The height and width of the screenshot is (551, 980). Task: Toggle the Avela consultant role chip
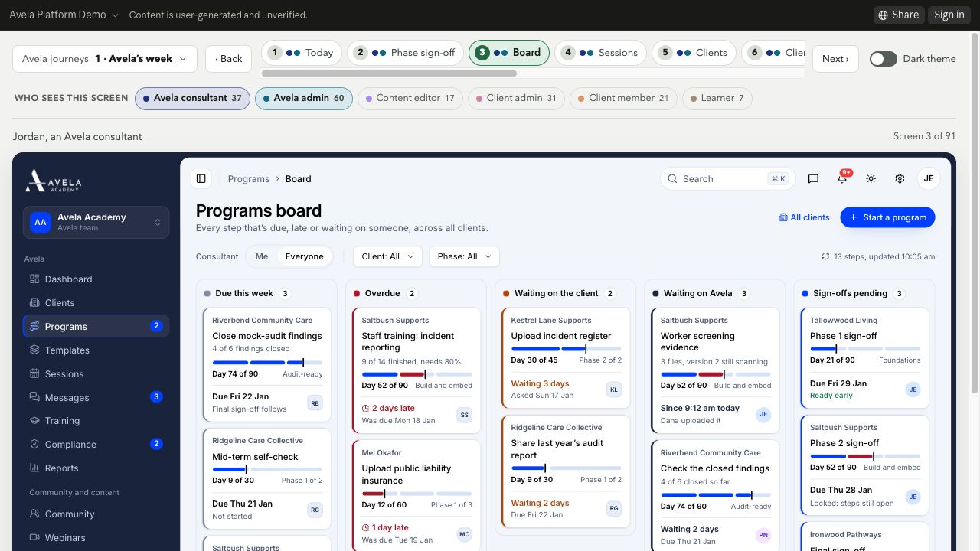192,98
